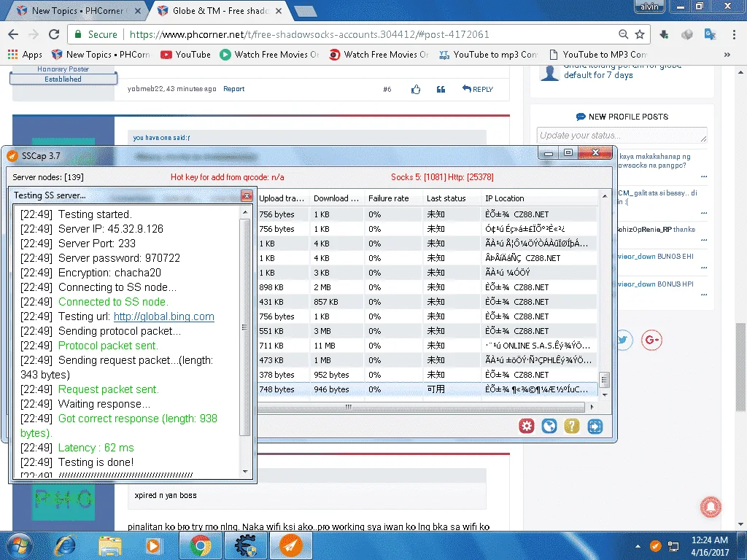747x560 pixels.
Task: Click the SSCap blue exit arrow icon
Action: (595, 426)
